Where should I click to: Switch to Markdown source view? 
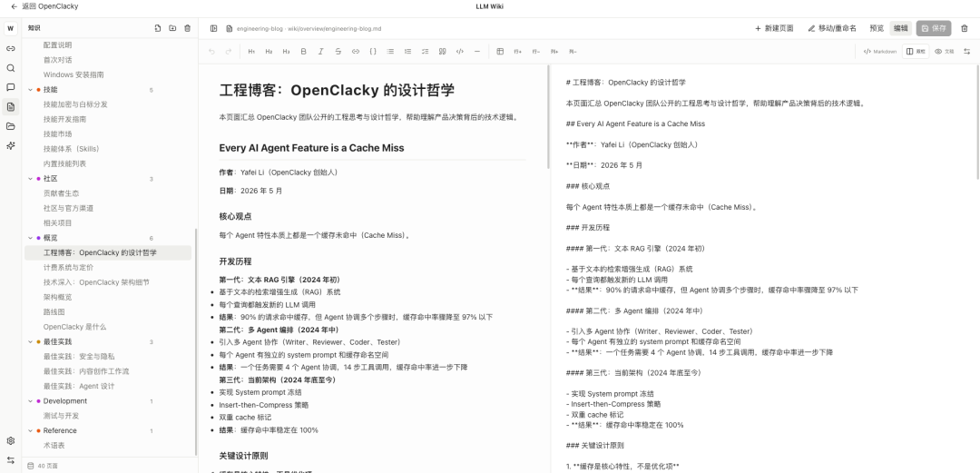[879, 52]
